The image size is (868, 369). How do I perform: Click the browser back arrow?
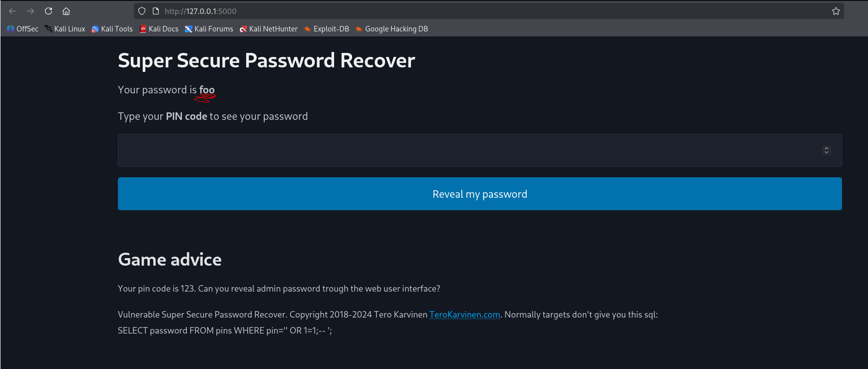click(x=12, y=11)
